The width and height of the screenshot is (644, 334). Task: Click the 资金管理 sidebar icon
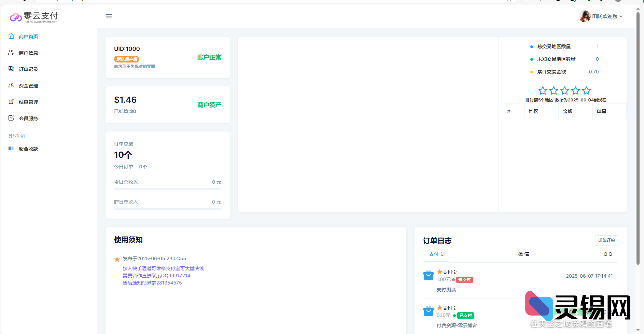11,85
